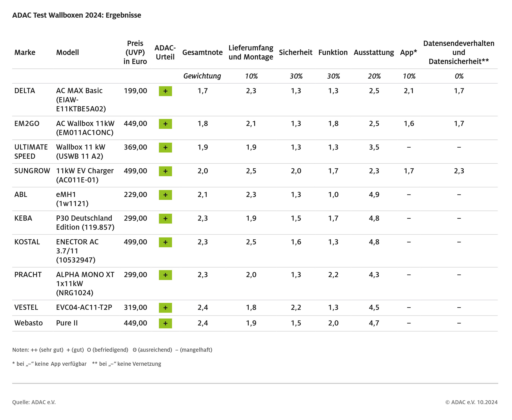The image size is (512, 420).
Task: Click ABL's Funktion grade '1,0'
Action: point(333,195)
